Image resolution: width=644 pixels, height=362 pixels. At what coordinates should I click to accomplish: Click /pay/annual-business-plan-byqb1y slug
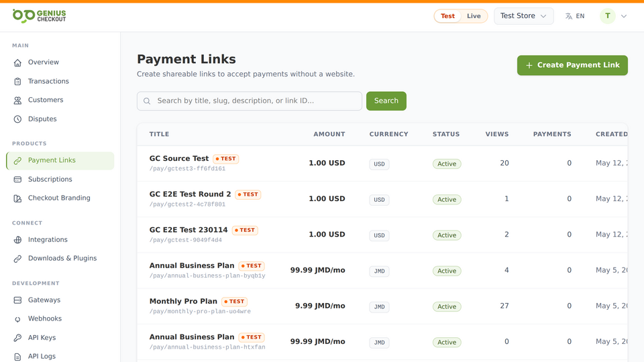coord(207,276)
